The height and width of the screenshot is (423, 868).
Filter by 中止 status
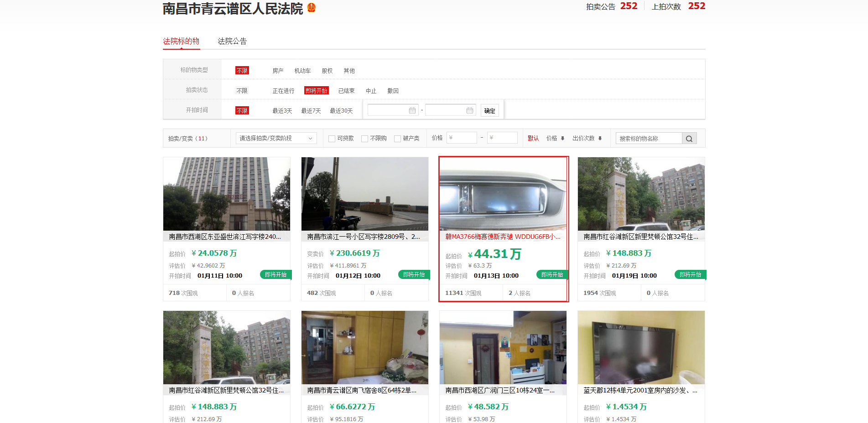click(371, 91)
